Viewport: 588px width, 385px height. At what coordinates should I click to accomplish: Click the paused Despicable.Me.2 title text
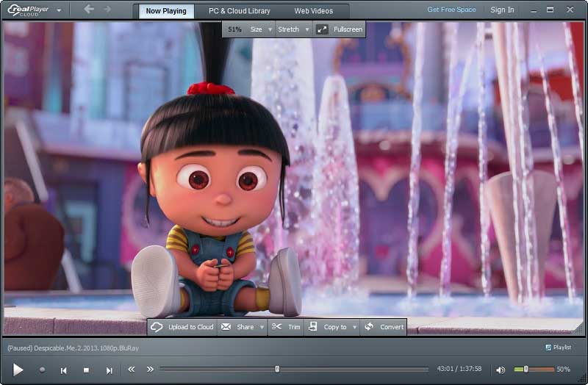73,348
